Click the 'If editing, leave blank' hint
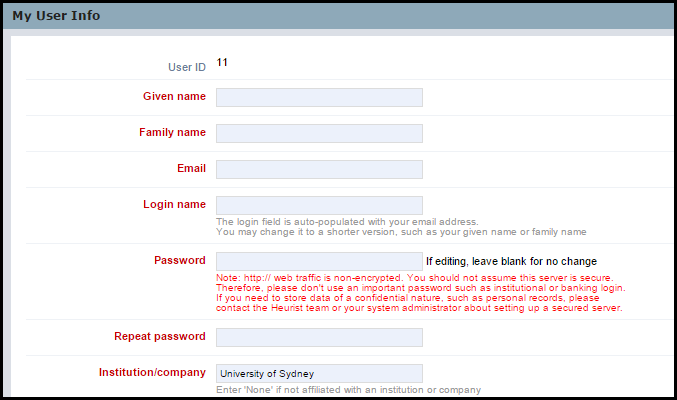 coord(512,261)
